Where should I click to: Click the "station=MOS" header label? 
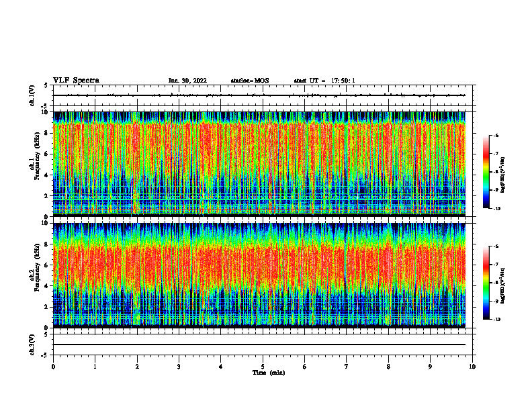point(250,81)
